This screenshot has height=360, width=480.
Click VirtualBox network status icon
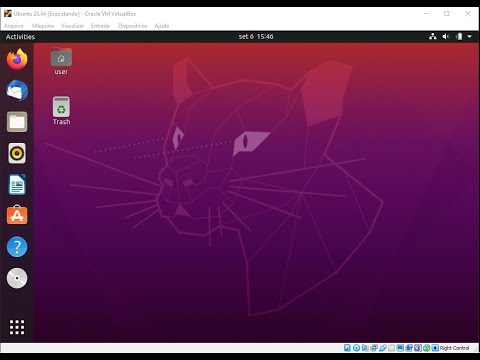point(374,348)
